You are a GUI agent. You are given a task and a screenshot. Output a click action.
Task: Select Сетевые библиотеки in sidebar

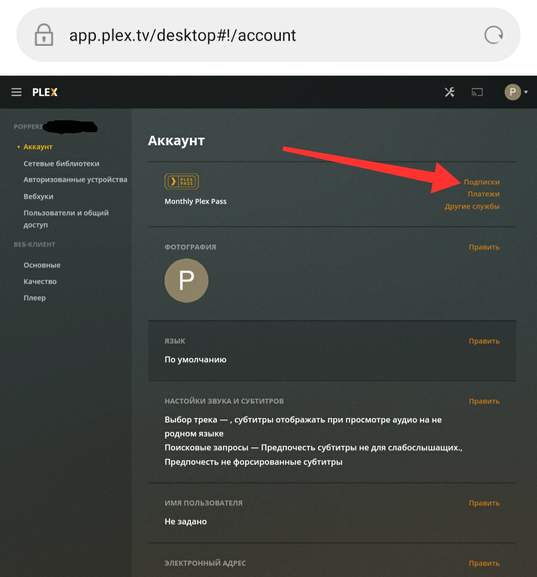(x=61, y=163)
